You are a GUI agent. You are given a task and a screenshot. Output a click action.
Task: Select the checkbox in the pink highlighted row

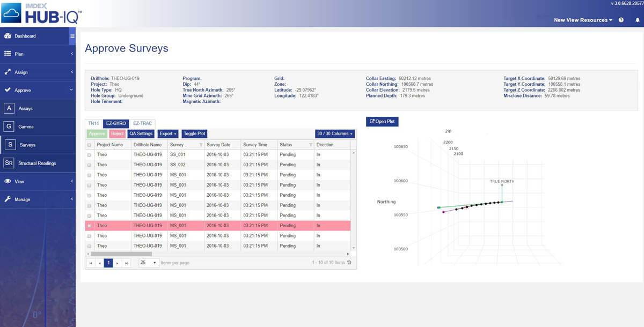pyautogui.click(x=90, y=226)
